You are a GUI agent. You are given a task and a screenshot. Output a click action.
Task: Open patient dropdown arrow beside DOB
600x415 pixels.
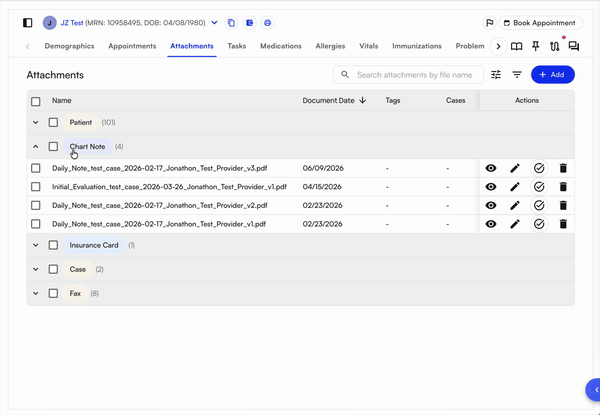[214, 23]
